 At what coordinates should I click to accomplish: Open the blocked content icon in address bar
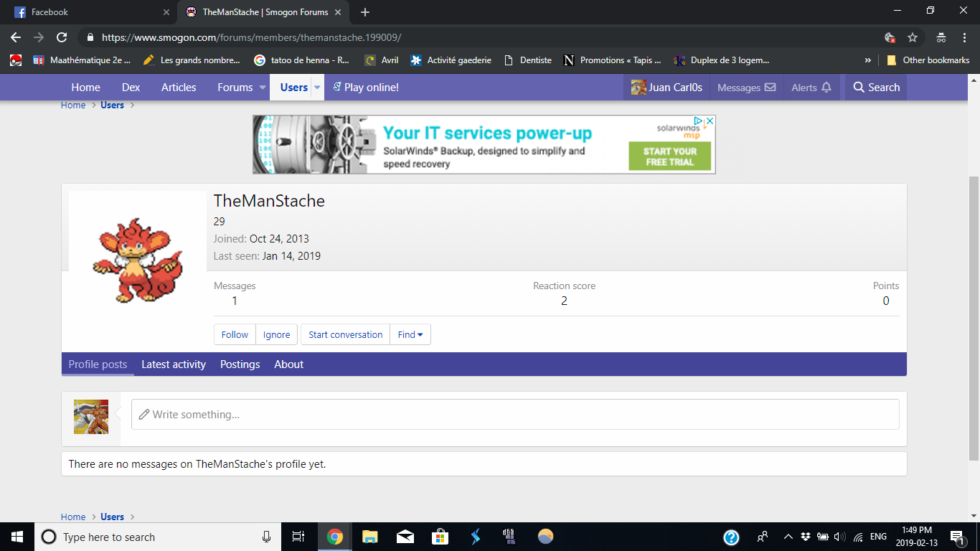pos(890,37)
